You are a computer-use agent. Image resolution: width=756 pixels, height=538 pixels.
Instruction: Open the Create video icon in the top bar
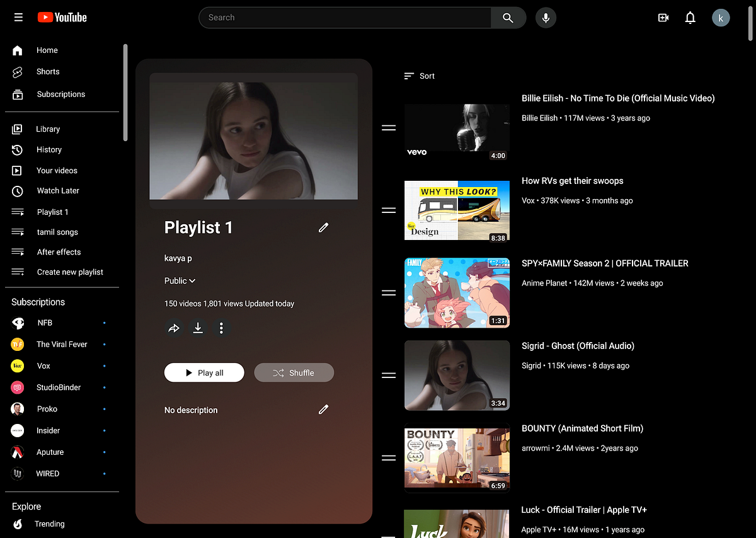click(x=663, y=18)
